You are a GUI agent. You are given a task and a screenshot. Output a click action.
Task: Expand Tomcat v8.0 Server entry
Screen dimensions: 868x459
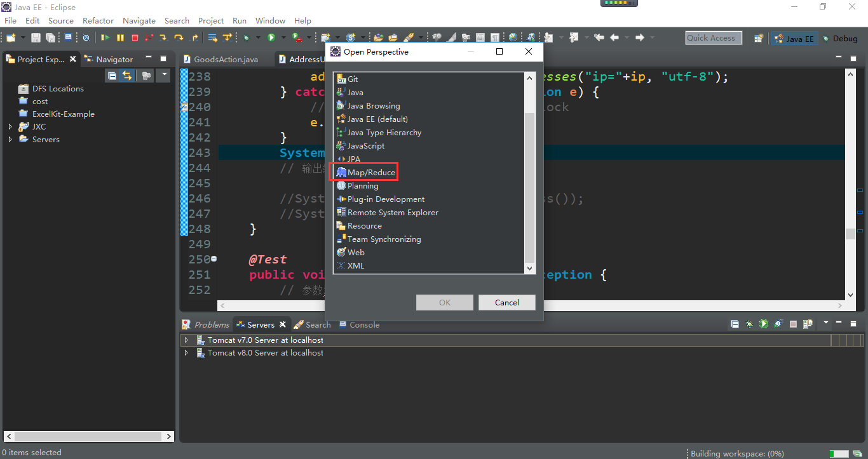[x=186, y=353]
